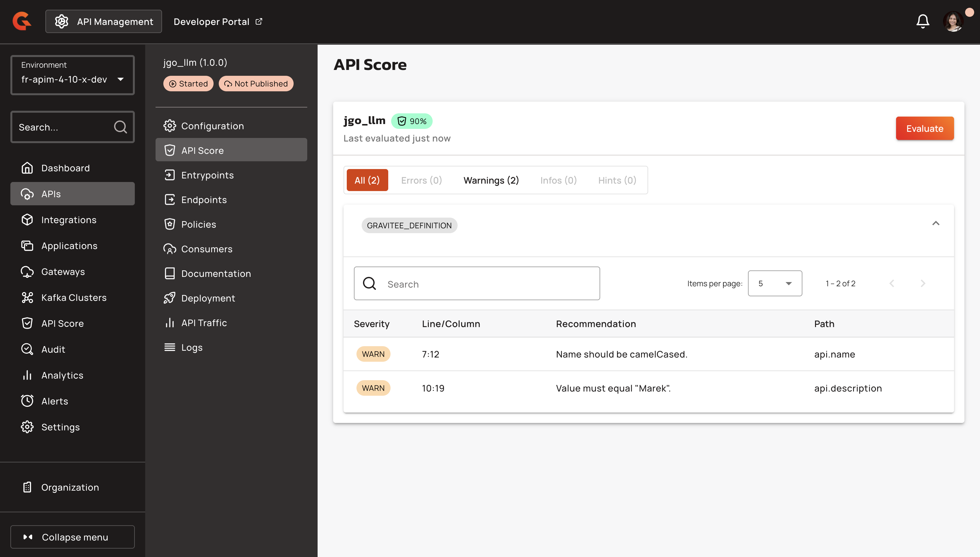
Task: Open Kafka Clusters from sidebar
Action: tap(74, 298)
